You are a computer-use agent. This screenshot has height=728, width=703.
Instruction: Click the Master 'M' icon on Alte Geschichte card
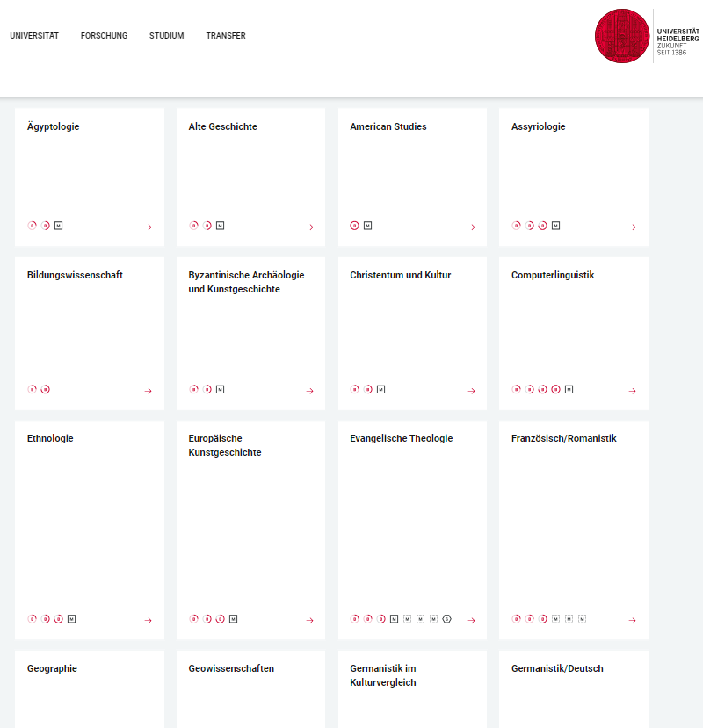tap(221, 226)
